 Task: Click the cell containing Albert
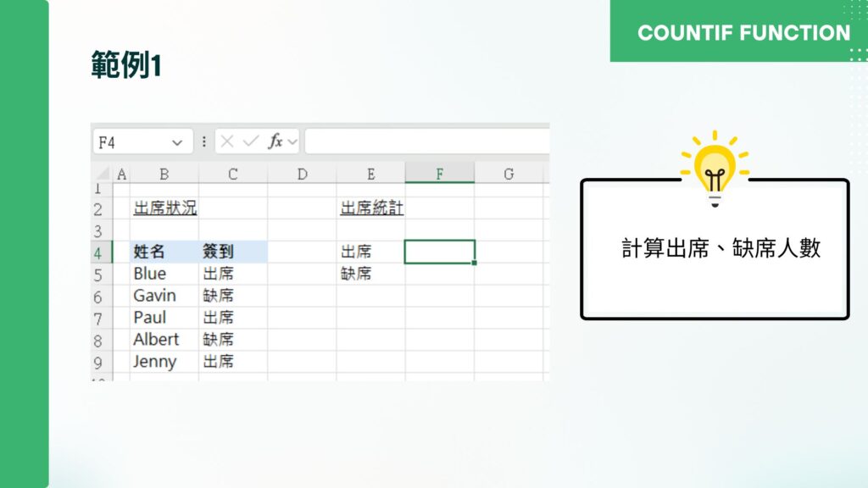click(164, 340)
